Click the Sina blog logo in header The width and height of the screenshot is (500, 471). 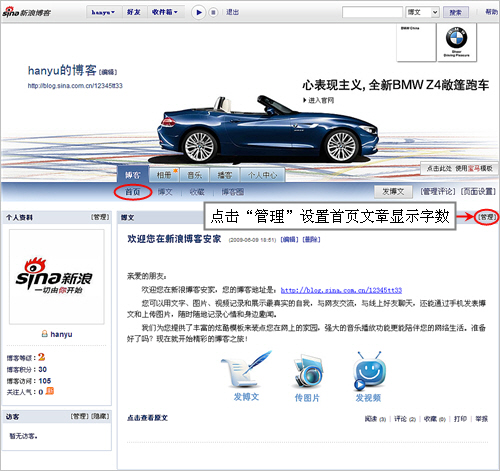tap(27, 12)
